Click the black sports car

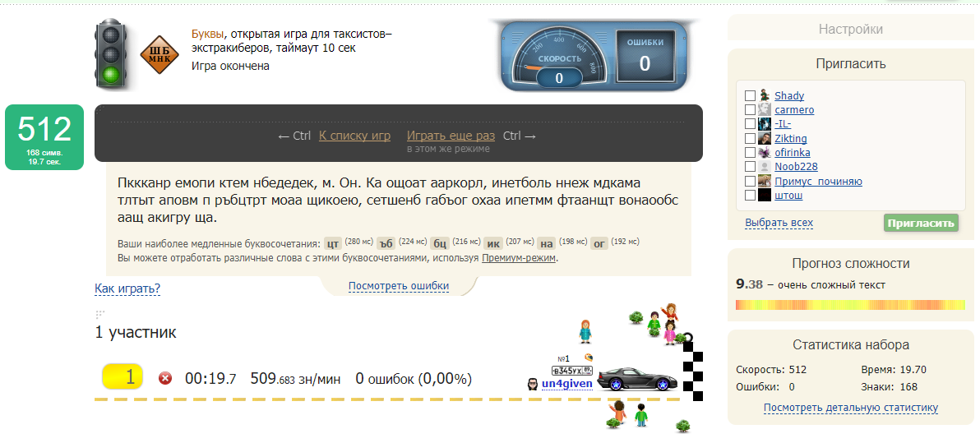pyautogui.click(x=637, y=379)
